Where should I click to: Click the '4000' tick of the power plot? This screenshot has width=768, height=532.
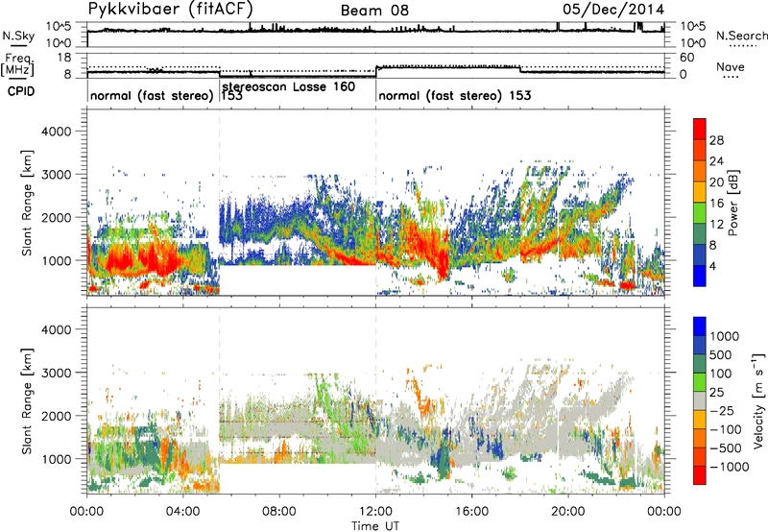[57, 132]
